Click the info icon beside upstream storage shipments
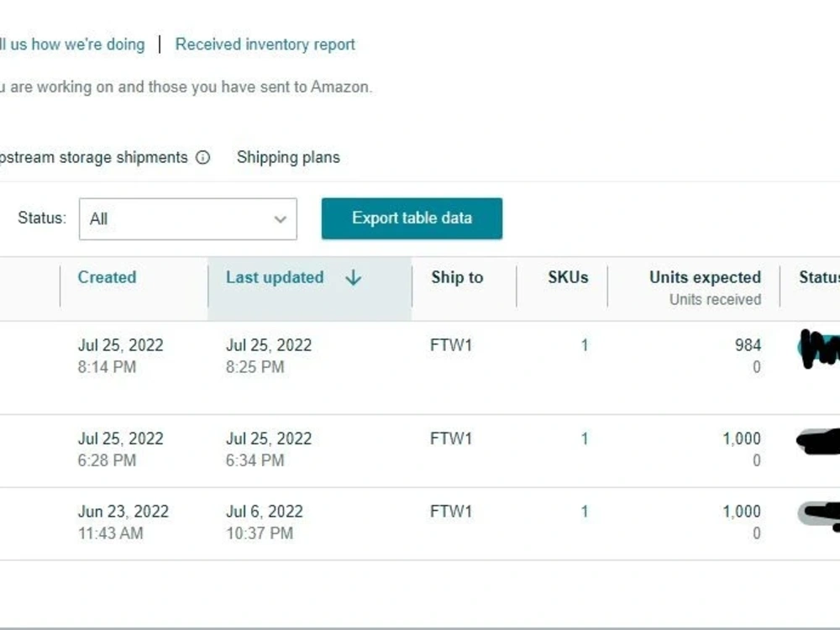 click(202, 157)
